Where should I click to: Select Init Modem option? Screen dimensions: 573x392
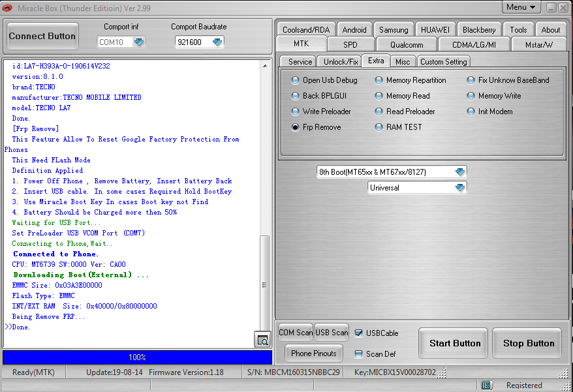490,112
